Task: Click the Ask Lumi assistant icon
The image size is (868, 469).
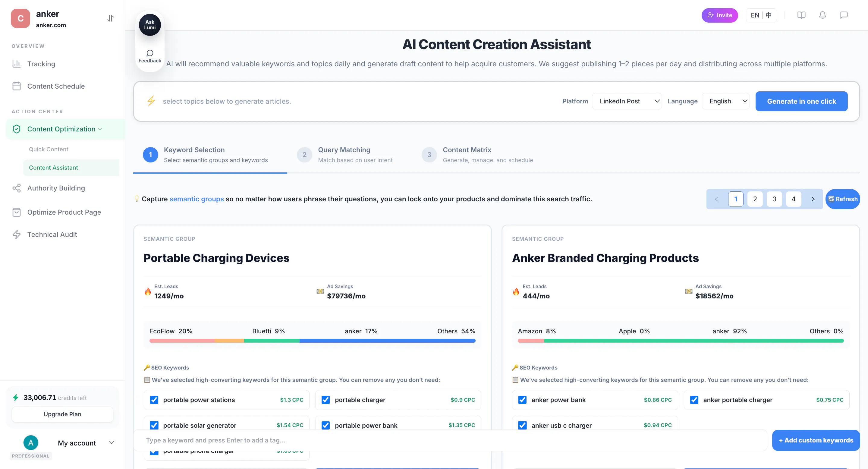Action: pyautogui.click(x=149, y=25)
